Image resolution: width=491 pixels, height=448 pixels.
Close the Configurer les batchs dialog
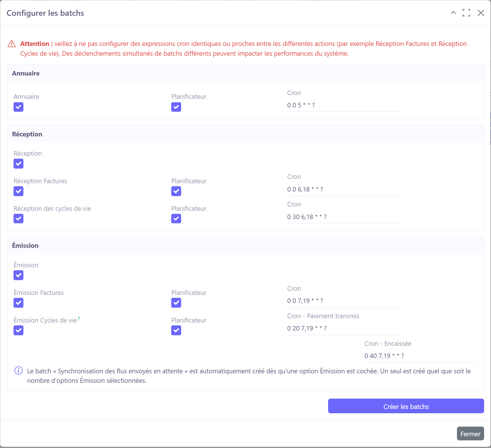point(481,13)
